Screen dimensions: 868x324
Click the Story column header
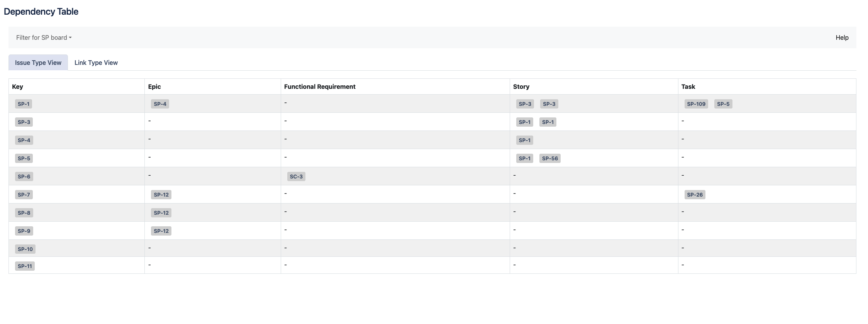click(x=521, y=87)
